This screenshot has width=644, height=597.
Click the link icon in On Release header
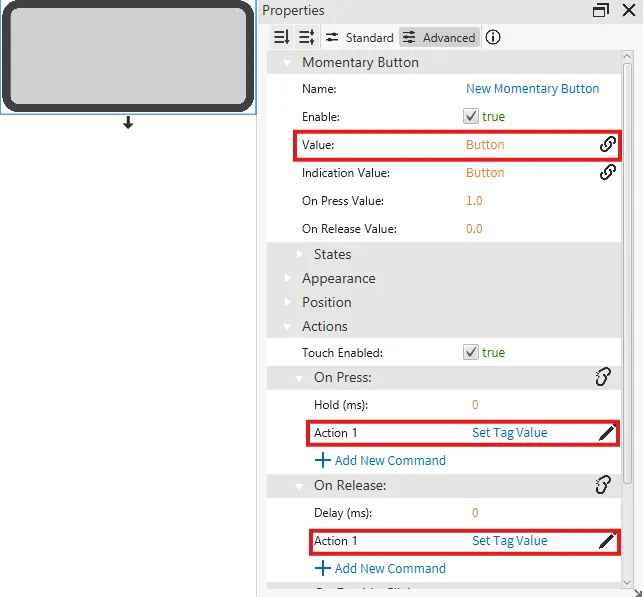pos(602,485)
